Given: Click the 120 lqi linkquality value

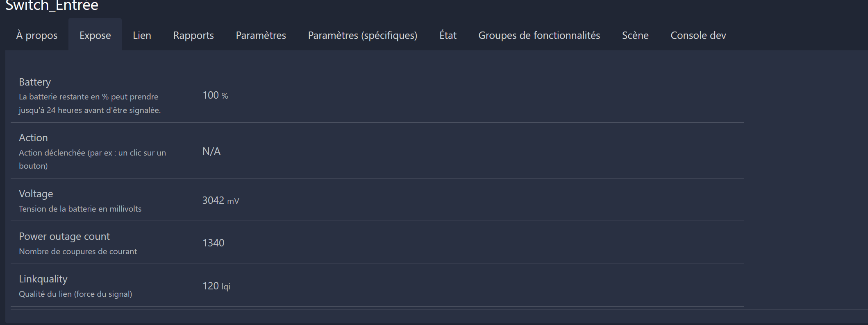Looking at the screenshot, I should coord(216,286).
